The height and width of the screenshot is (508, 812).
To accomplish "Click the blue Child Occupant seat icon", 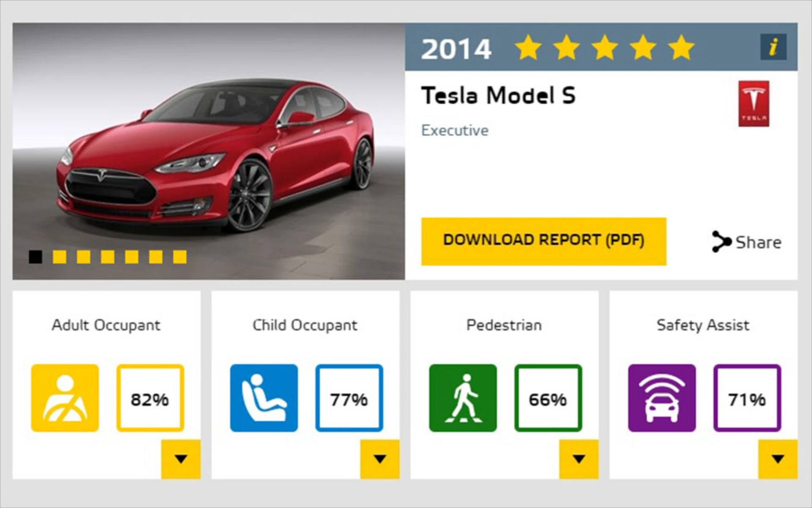I will coord(264,398).
